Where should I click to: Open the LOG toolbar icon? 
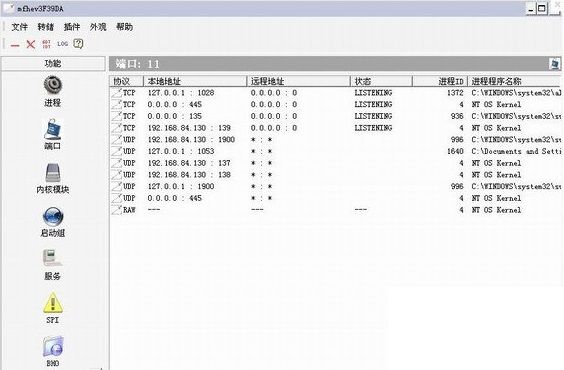63,44
